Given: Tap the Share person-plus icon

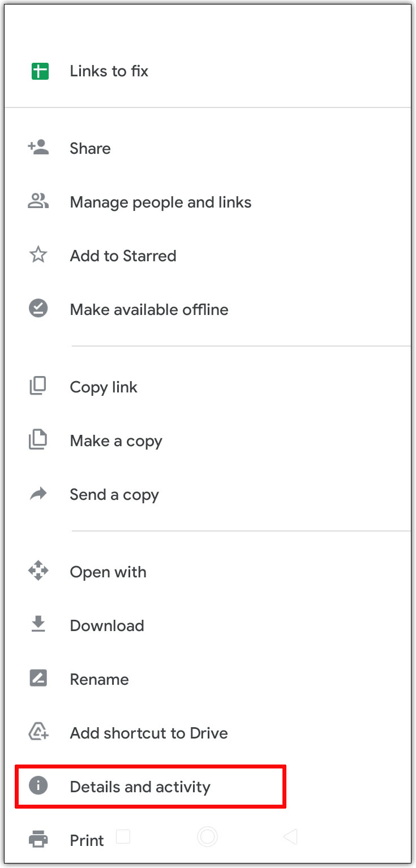Looking at the screenshot, I should click(38, 148).
